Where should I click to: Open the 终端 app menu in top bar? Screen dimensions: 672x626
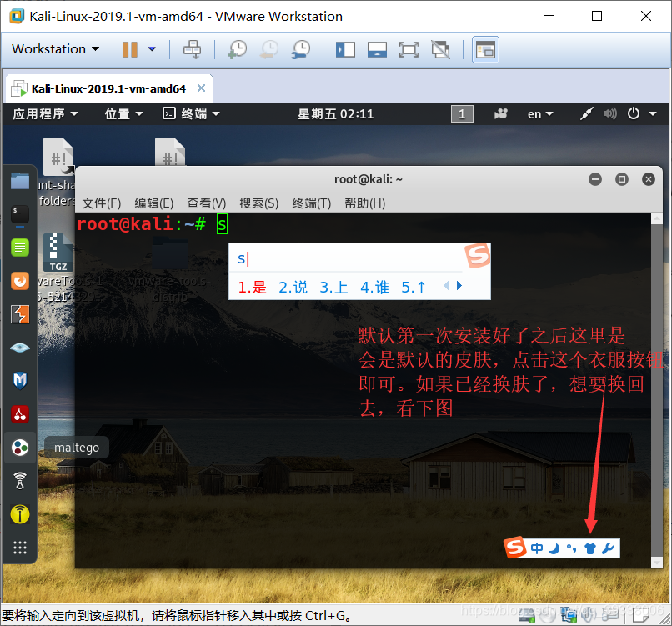[191, 113]
